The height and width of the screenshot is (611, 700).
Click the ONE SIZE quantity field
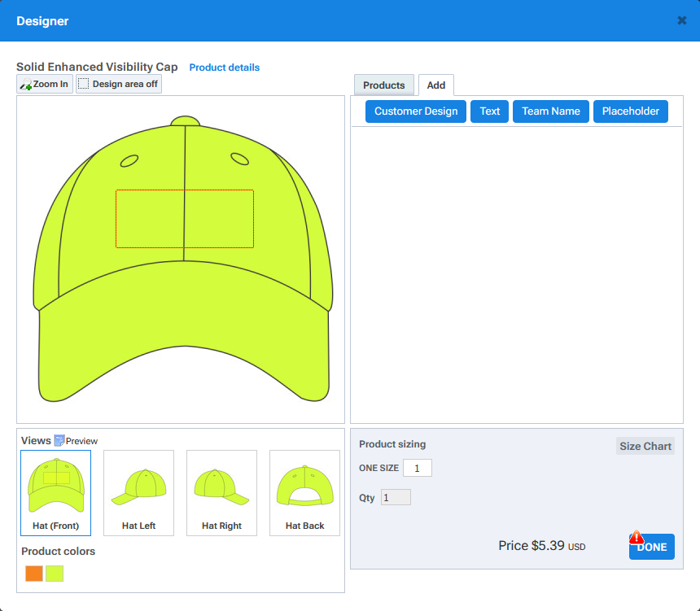coord(417,468)
